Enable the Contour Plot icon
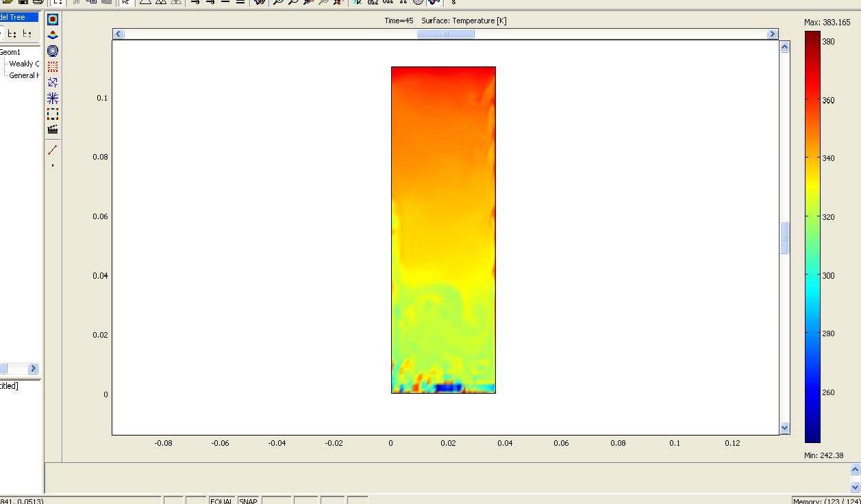 click(53, 51)
